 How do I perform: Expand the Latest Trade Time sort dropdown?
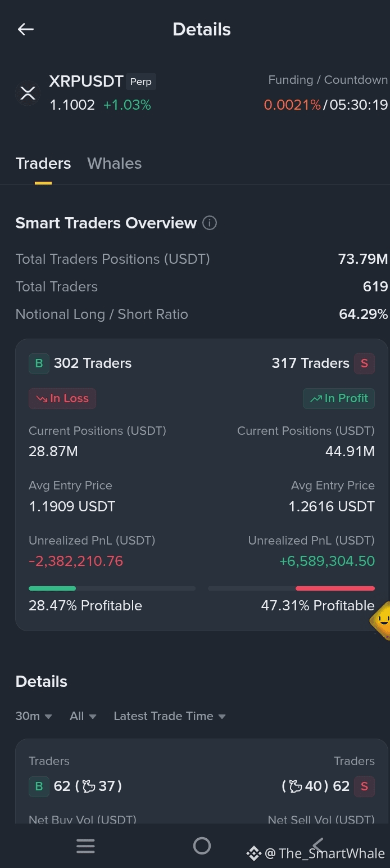[x=170, y=716]
